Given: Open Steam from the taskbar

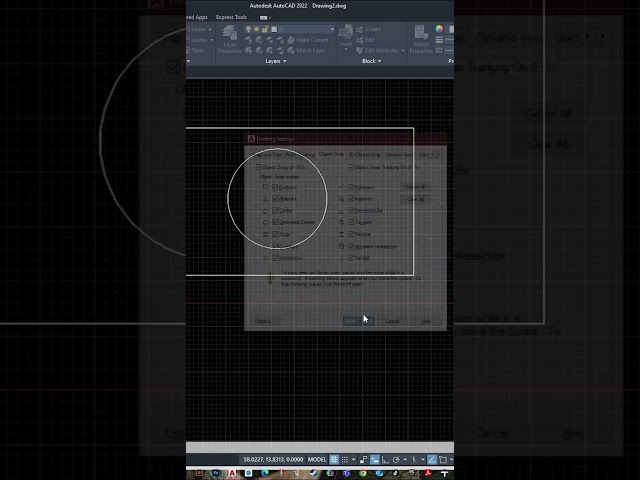Looking at the screenshot, I should point(314,473).
